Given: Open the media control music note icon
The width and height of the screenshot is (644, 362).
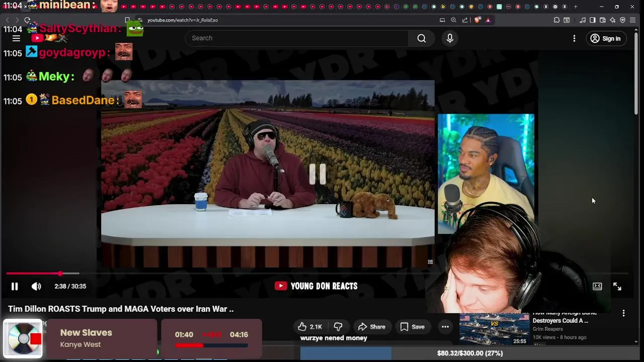Looking at the screenshot, I should click(583, 20).
